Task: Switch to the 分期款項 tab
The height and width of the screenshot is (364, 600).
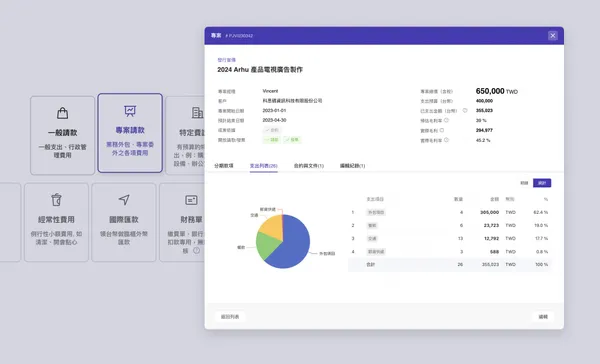Action: [224, 166]
